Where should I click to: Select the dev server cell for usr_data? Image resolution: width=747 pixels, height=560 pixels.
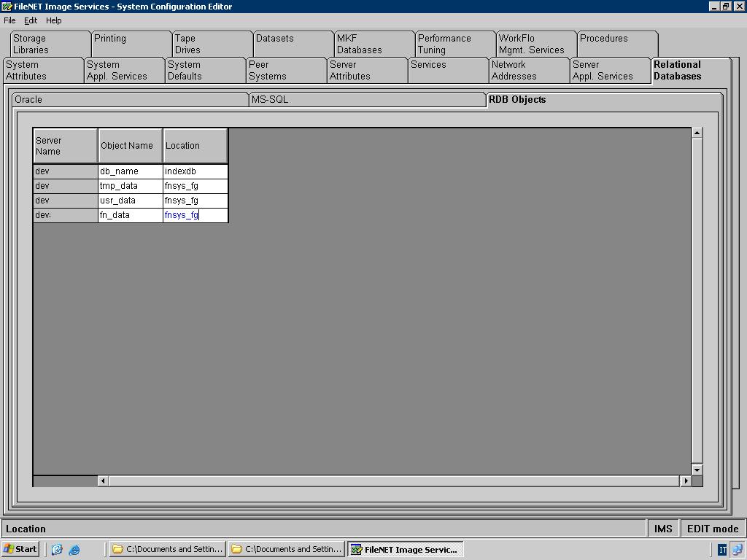tap(66, 201)
